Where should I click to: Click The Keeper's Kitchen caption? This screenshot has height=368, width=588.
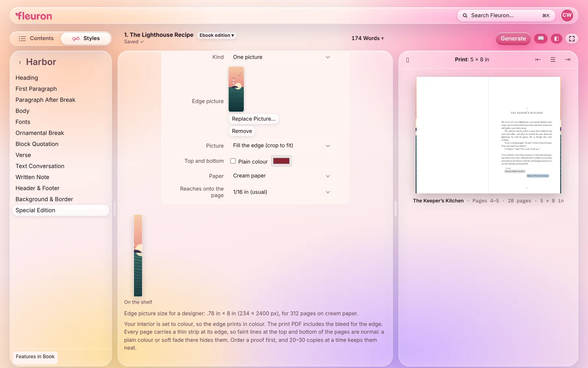438,201
